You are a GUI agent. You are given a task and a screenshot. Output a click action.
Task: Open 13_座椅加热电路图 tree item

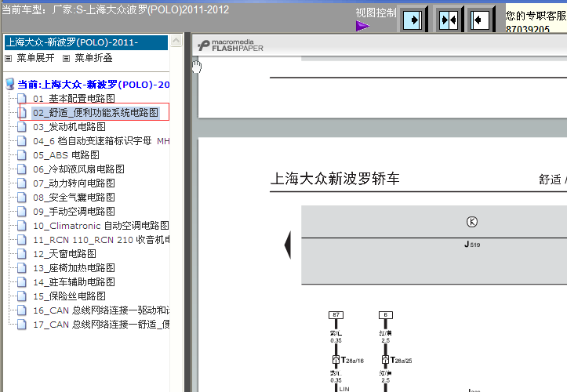[75, 267]
